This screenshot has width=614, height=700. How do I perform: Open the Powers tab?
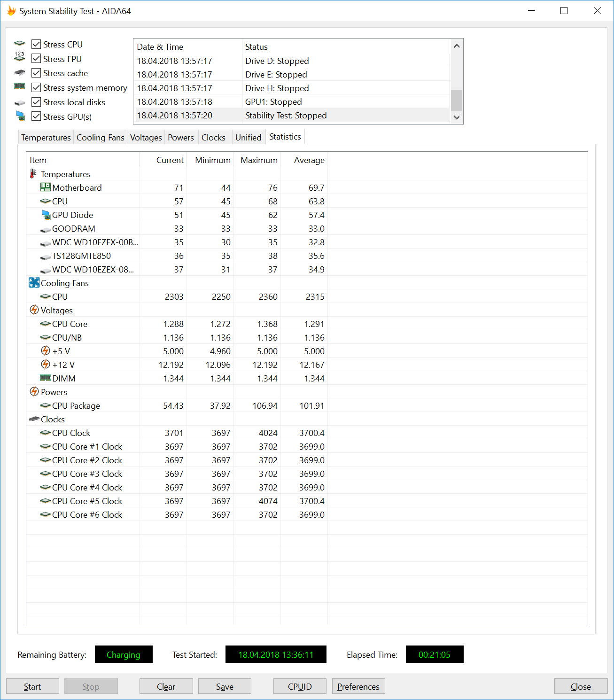pyautogui.click(x=181, y=137)
